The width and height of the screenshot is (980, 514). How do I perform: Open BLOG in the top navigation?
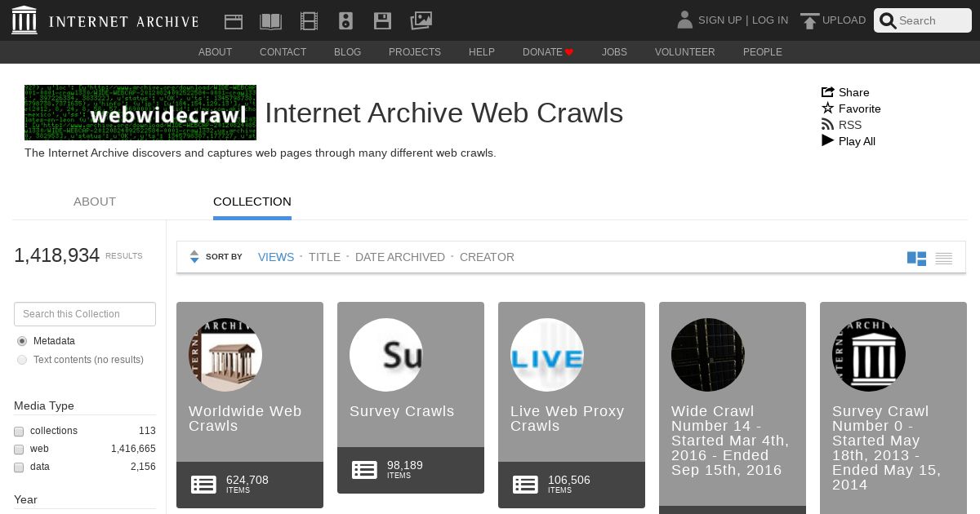click(x=347, y=52)
